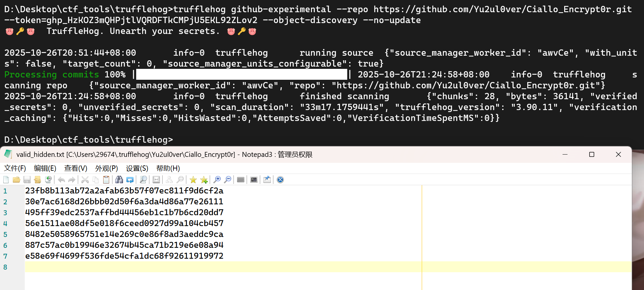
Task: Click the hash line starting with 23fb8b11
Action: [124, 191]
